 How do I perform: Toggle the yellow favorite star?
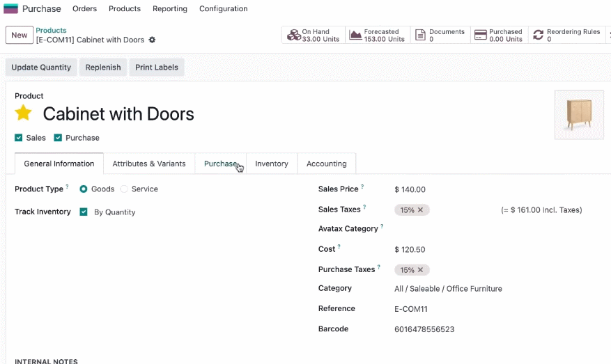click(x=24, y=113)
